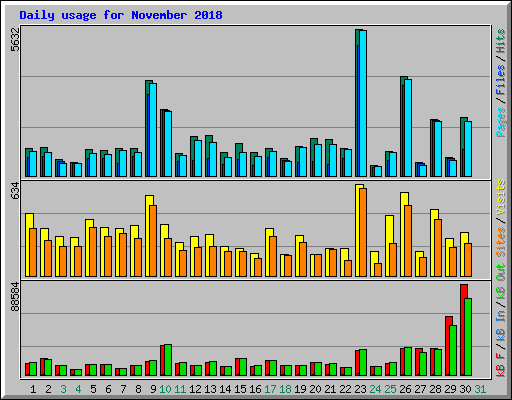The height and width of the screenshot is (400, 512).
Task: Click day label 3 on the x-axis
Action: pos(63,389)
